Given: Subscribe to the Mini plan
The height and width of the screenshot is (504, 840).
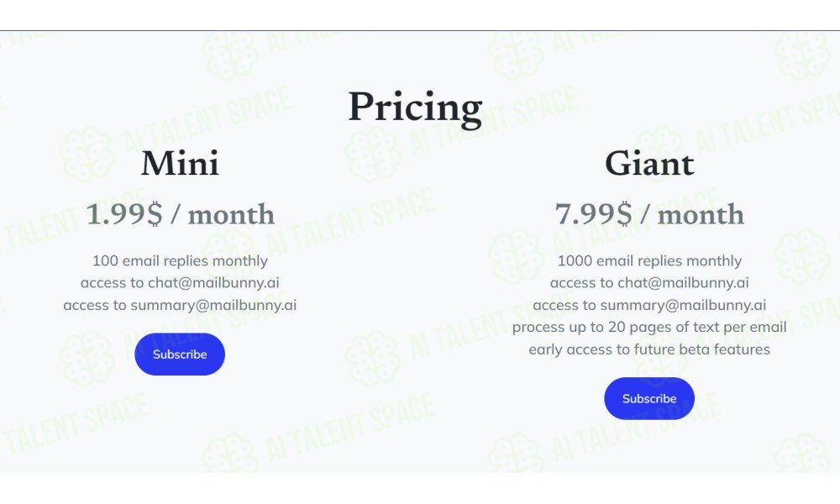Looking at the screenshot, I should point(180,354).
